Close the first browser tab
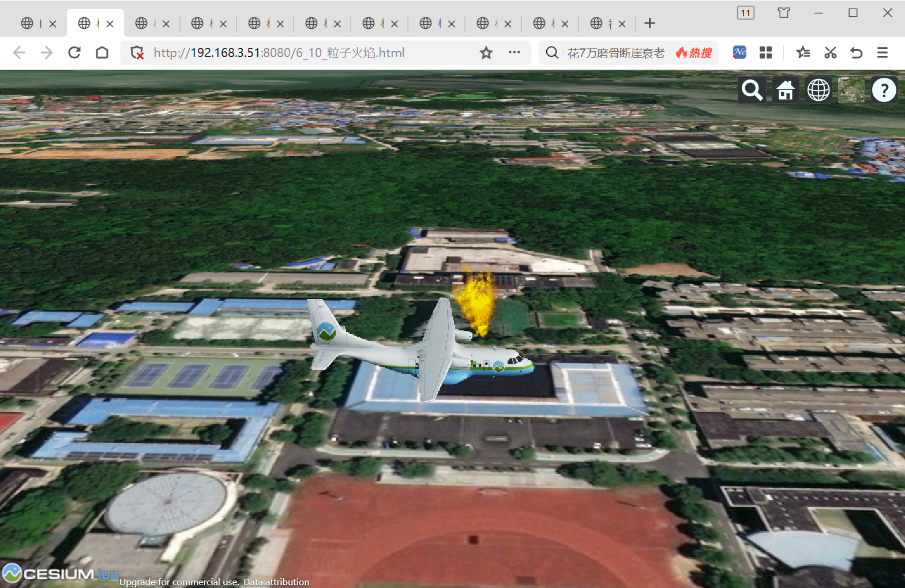The width and height of the screenshot is (905, 588). 52,24
